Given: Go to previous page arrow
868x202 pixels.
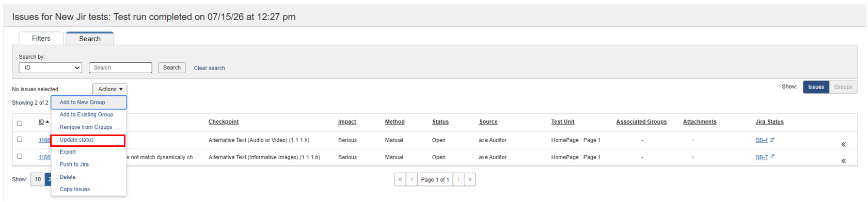Looking at the screenshot, I should (412, 179).
